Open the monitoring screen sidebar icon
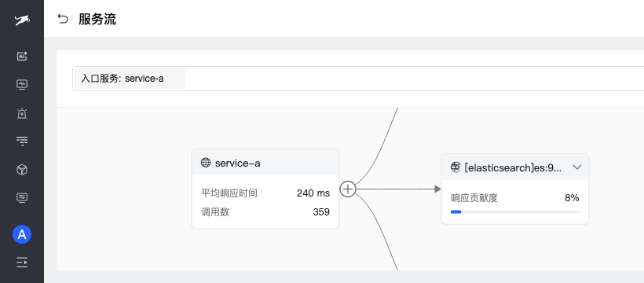 (x=22, y=84)
